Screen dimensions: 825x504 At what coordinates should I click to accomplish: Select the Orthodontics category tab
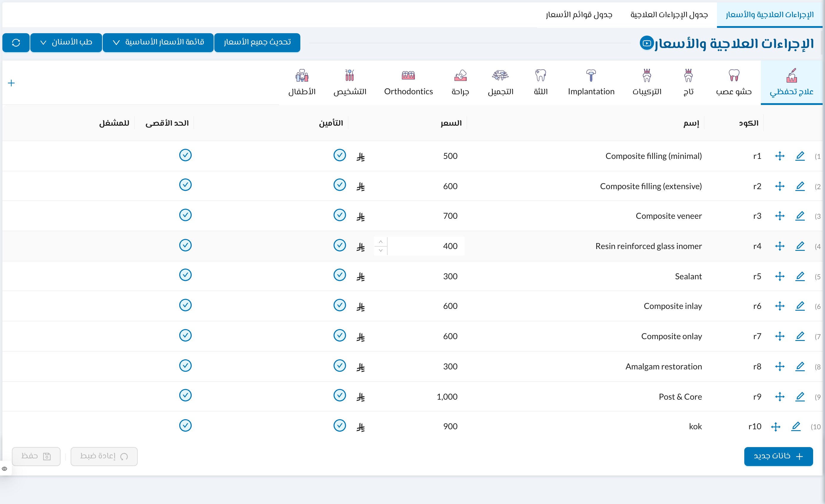click(x=408, y=82)
